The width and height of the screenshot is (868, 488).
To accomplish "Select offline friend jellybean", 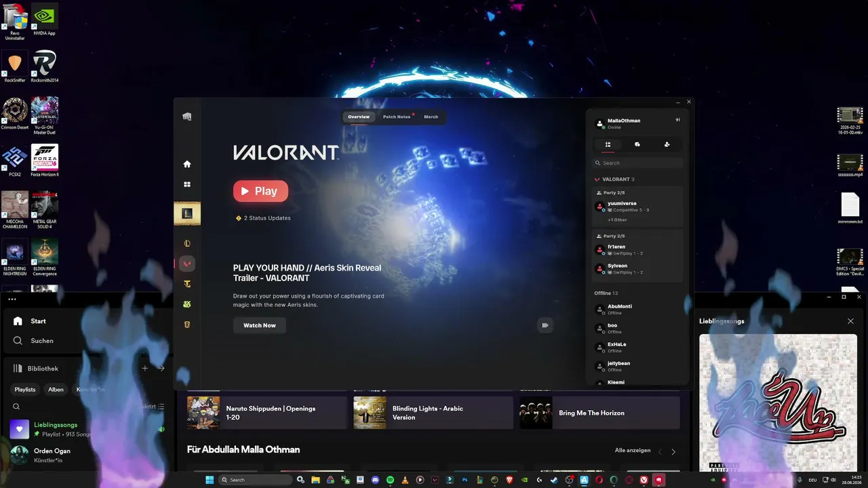I will 638,366.
